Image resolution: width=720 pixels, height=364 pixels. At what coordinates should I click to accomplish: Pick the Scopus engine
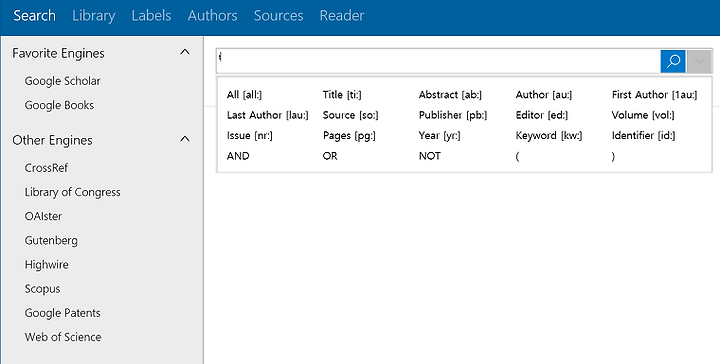(x=42, y=289)
